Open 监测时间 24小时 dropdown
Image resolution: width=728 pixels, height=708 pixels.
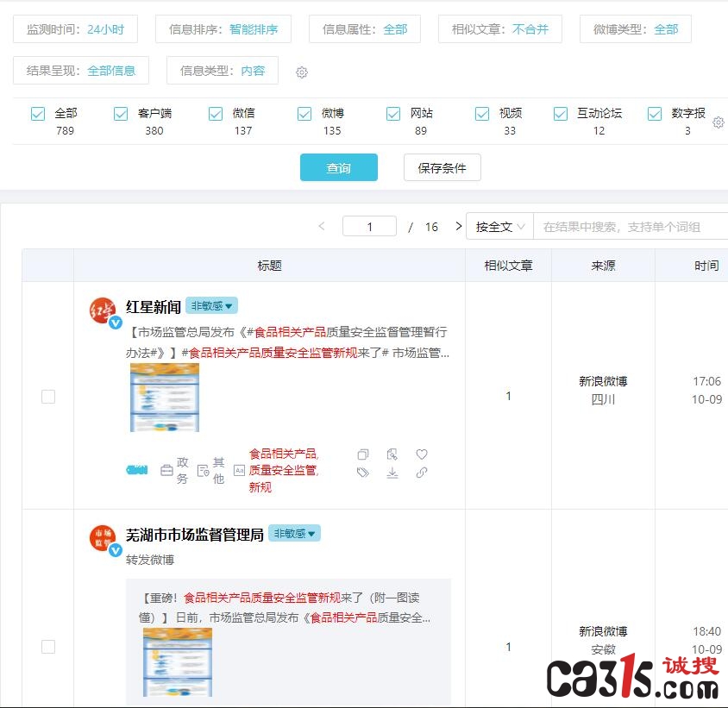point(75,29)
